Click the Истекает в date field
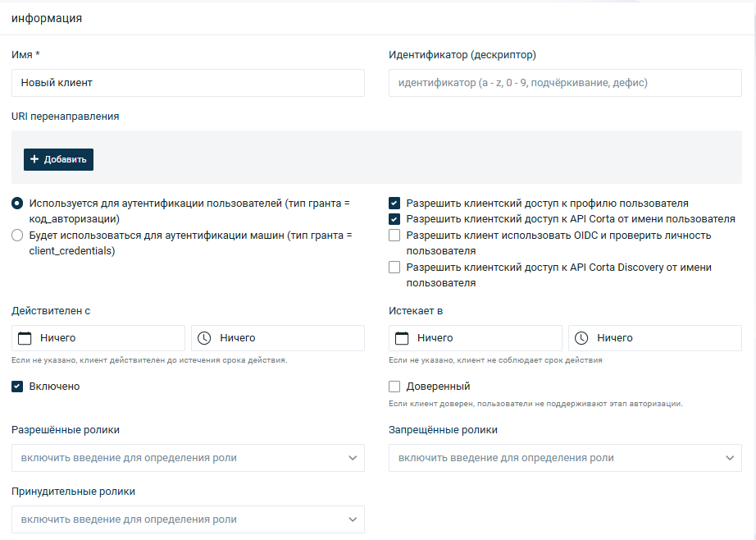 [476, 338]
